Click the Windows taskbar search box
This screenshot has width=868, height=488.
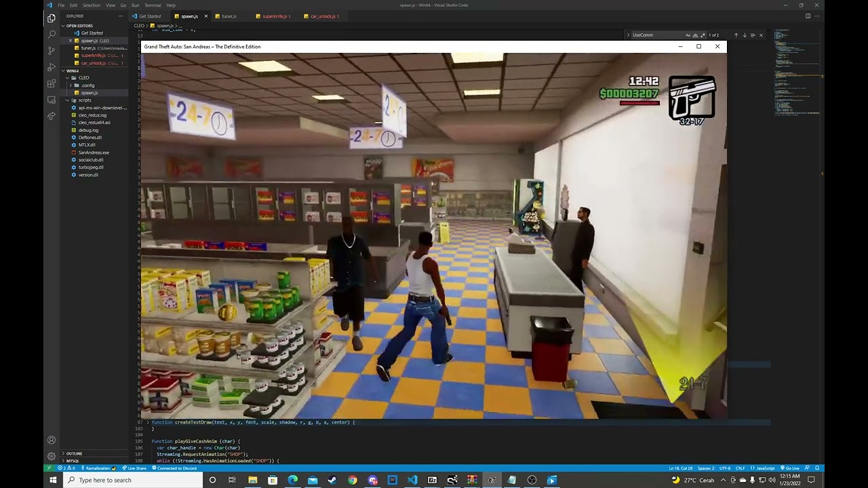[x=133, y=480]
